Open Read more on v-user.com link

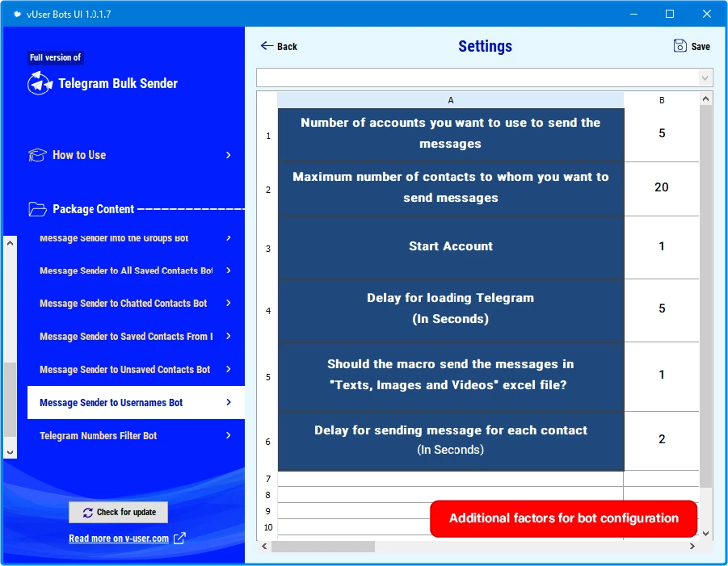click(119, 539)
